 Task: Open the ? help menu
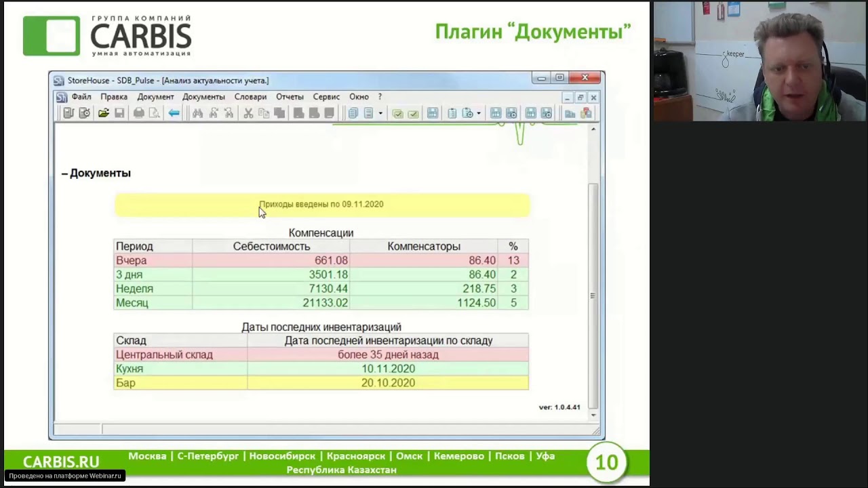(x=380, y=97)
